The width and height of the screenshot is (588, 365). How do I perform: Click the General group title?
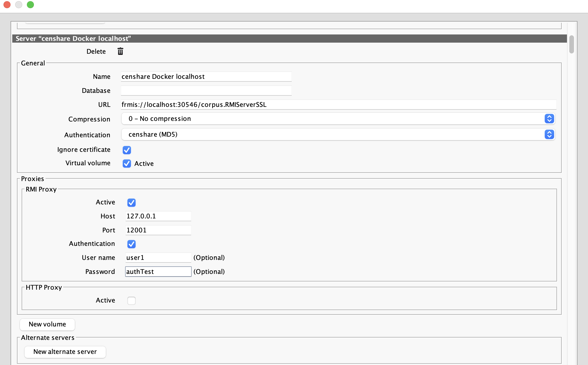[33, 63]
